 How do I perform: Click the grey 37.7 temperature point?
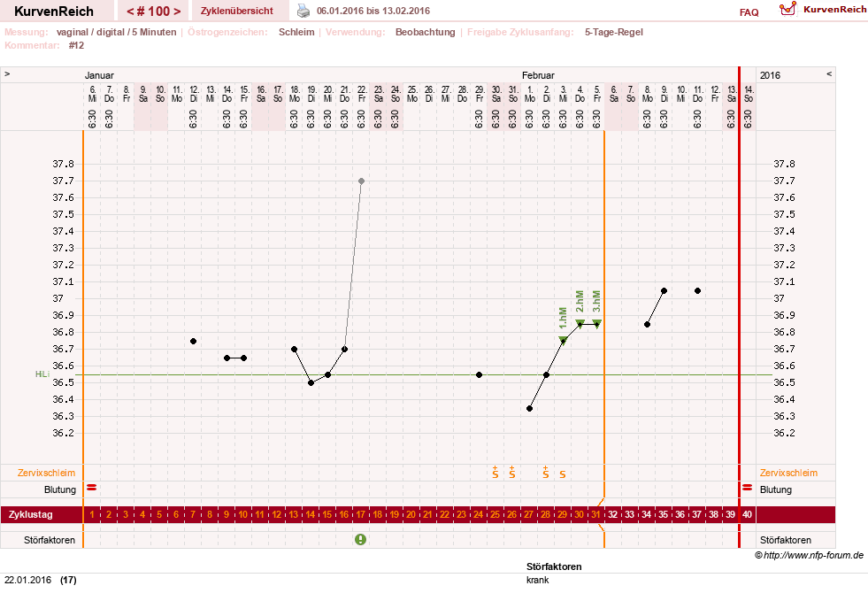point(362,181)
